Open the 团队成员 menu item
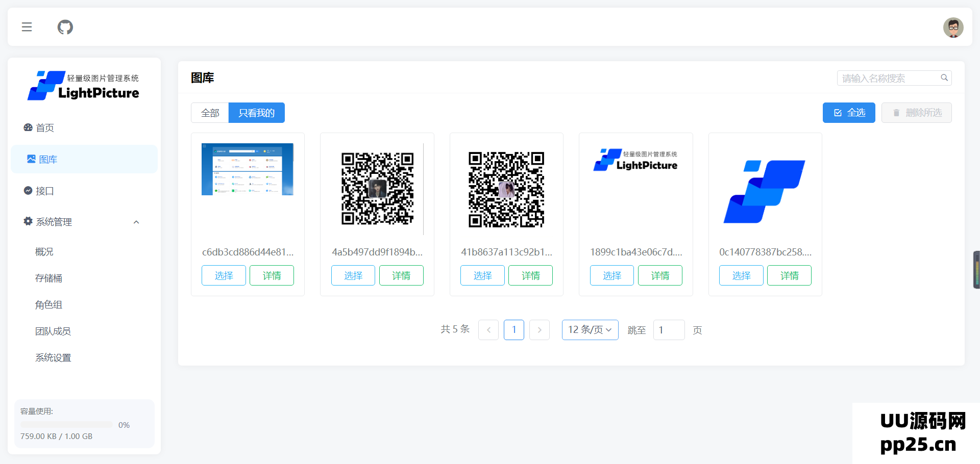The width and height of the screenshot is (980, 464). (53, 331)
